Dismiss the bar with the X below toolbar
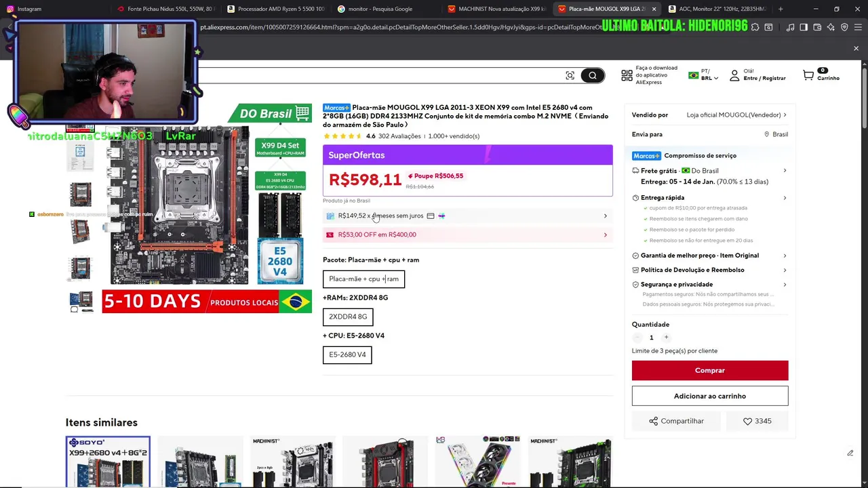The width and height of the screenshot is (868, 488). (856, 48)
